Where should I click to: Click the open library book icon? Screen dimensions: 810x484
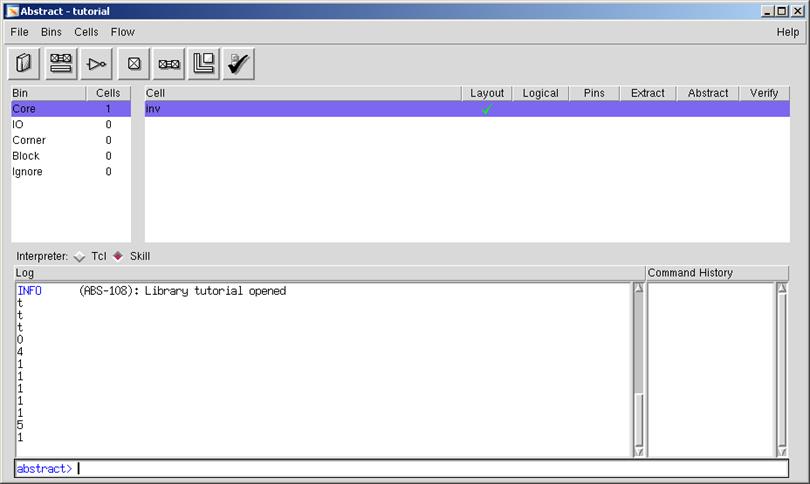click(24, 64)
